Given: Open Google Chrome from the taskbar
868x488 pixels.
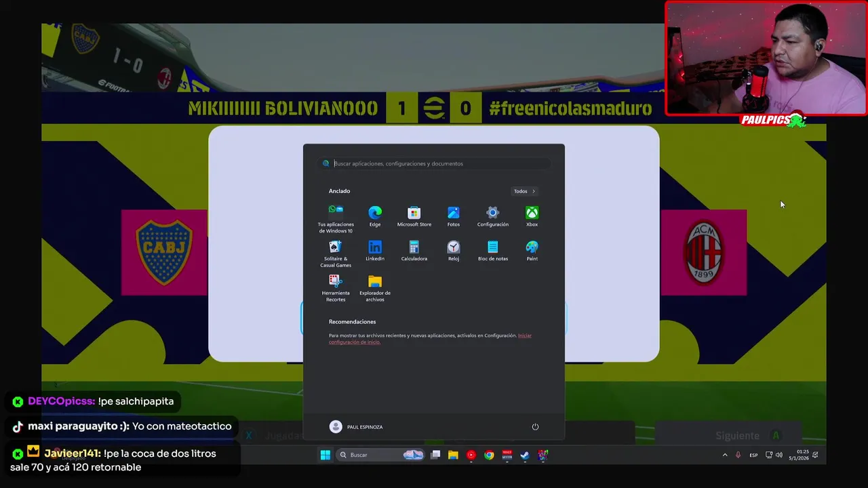Looking at the screenshot, I should [x=489, y=455].
